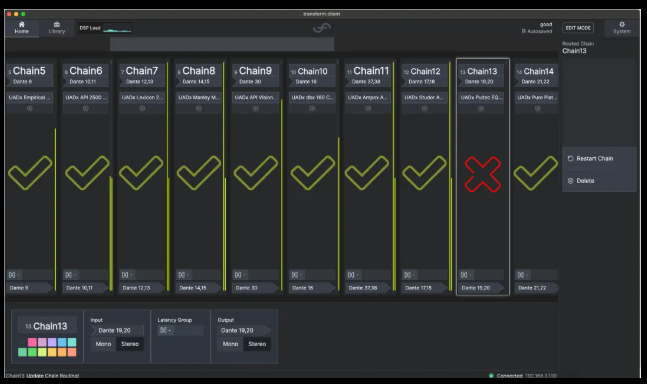Open the Library tab

(x=57, y=28)
